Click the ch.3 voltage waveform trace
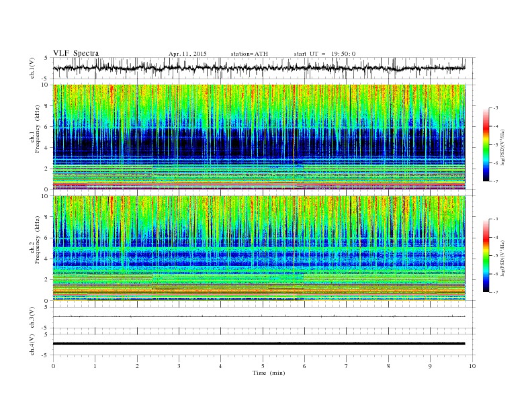 tap(259, 316)
